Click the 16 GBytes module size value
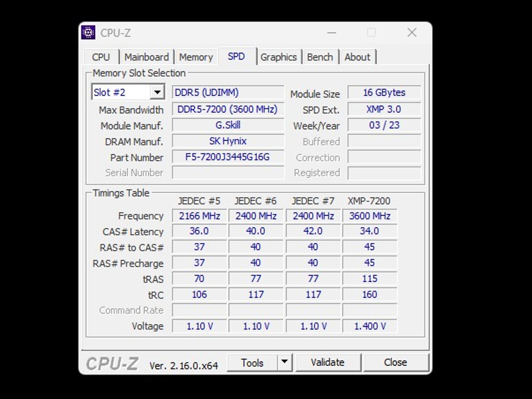The width and height of the screenshot is (532, 399). [x=384, y=92]
